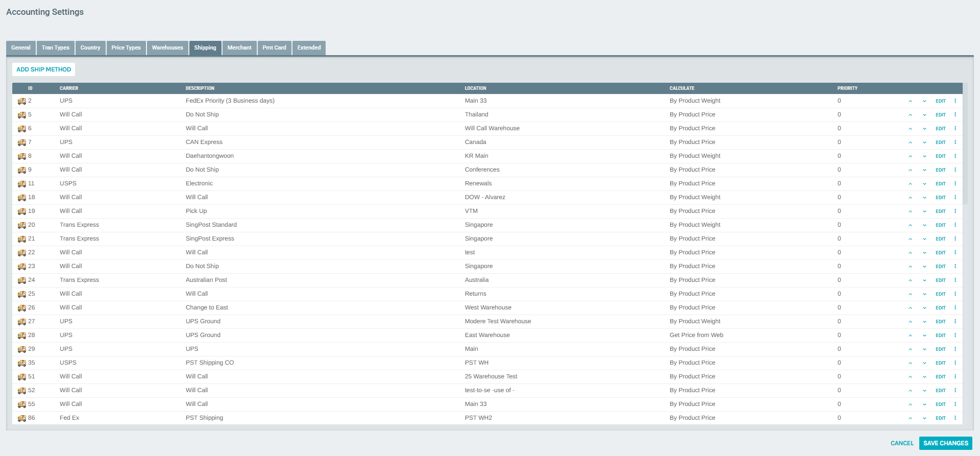The height and width of the screenshot is (456, 980).
Task: Click the Calculate column header
Action: point(682,88)
